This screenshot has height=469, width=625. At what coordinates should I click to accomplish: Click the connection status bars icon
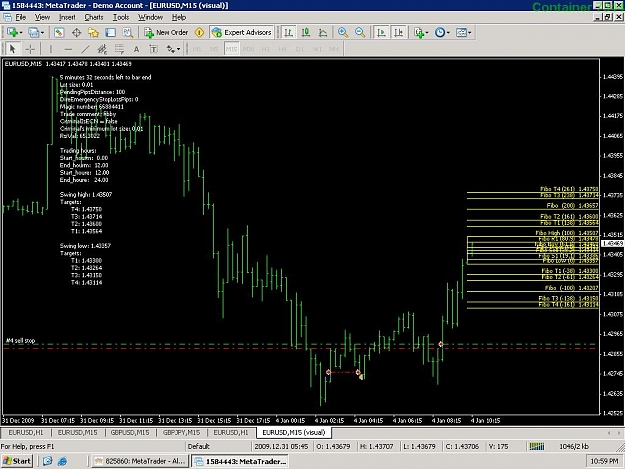pyautogui.click(x=536, y=446)
